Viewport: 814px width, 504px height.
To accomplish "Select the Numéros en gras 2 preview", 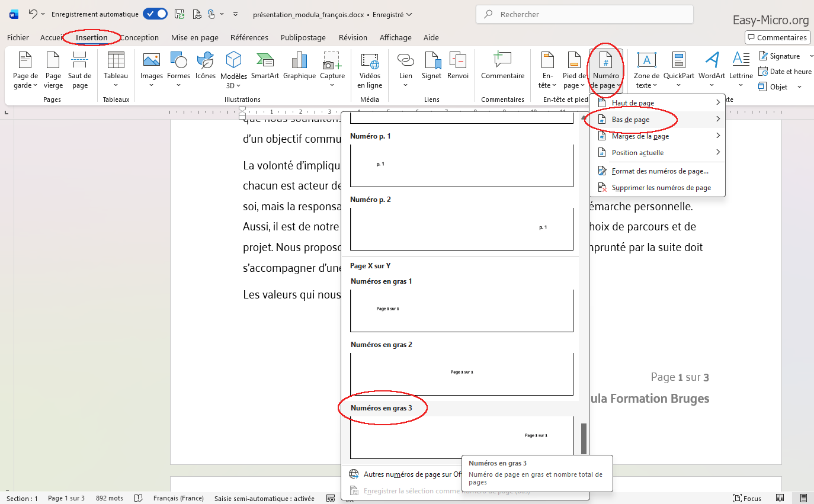I will (462, 373).
